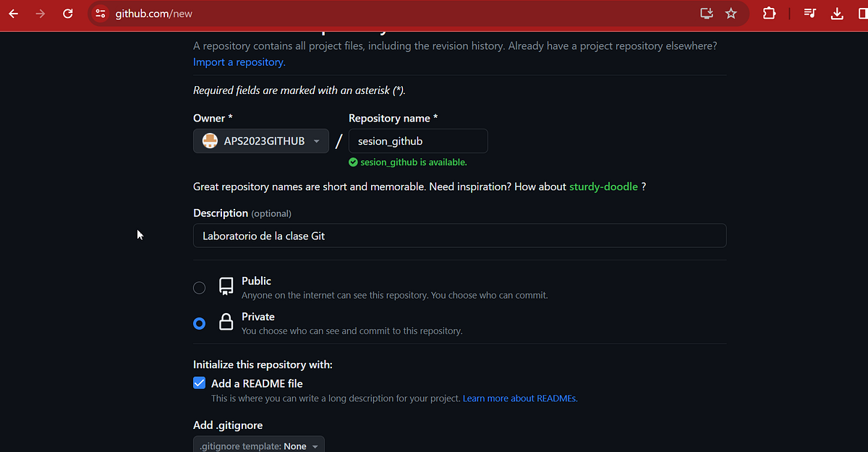Viewport: 868px width, 452px height.
Task: Open the media playback controls icon
Action: point(809,13)
